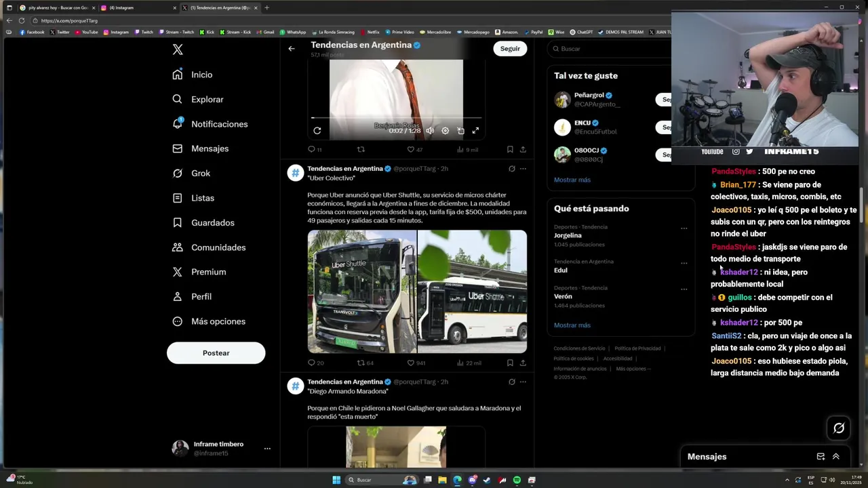This screenshot has height=488, width=868.
Task: Open more options for Edul trend
Action: coord(684,263)
